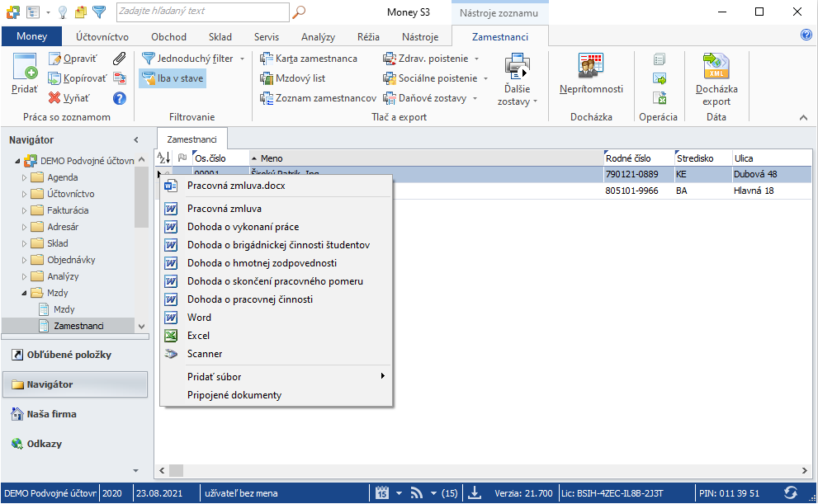
Task: Select Pracovná zmluva.docx from the context menu
Action: (x=276, y=186)
